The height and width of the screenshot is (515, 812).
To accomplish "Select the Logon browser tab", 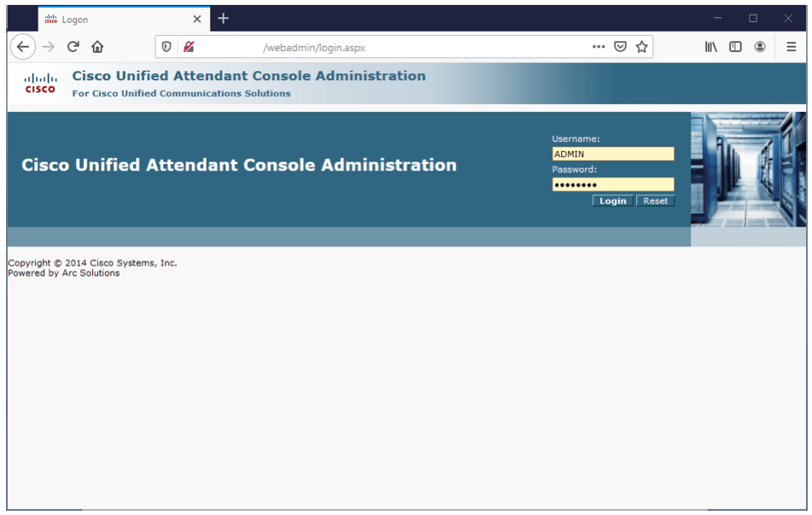I will click(x=124, y=19).
